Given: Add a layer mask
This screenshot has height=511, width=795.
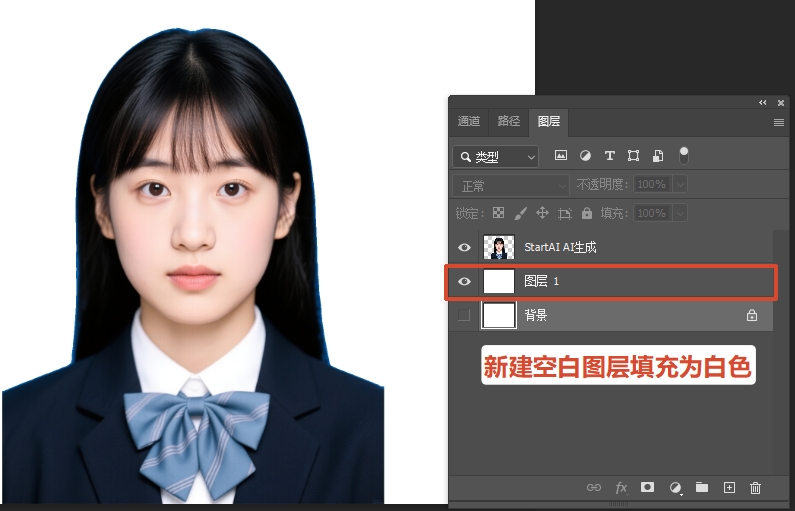Looking at the screenshot, I should pyautogui.click(x=647, y=487).
